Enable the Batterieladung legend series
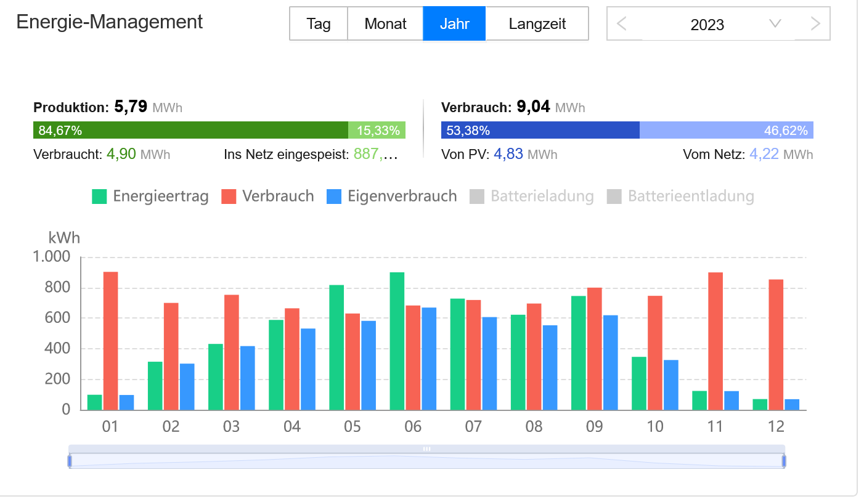Viewport: 864px width, 504px height. click(532, 197)
